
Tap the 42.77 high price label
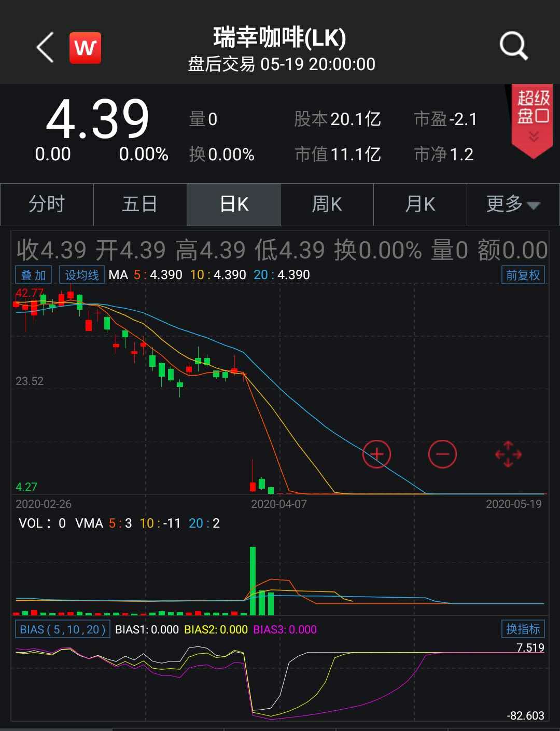pyautogui.click(x=30, y=293)
